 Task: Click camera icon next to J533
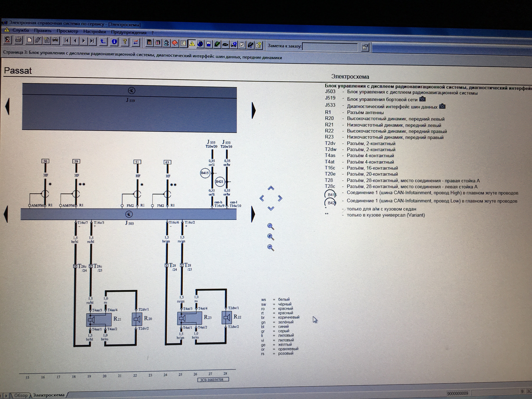click(x=442, y=106)
